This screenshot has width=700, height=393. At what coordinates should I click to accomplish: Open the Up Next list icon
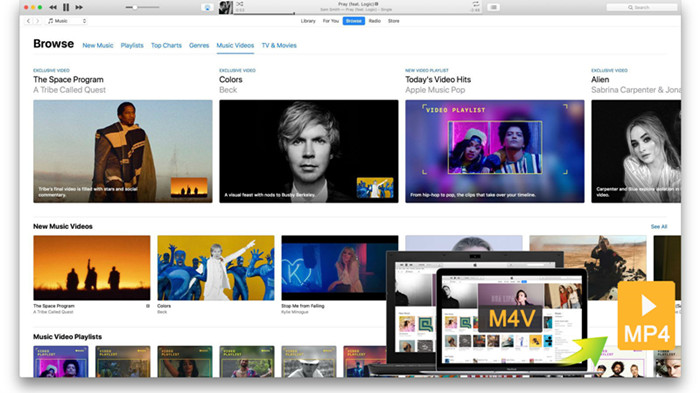(493, 8)
